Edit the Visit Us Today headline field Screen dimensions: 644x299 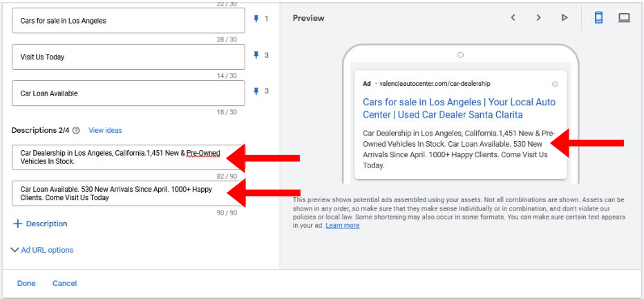click(129, 57)
